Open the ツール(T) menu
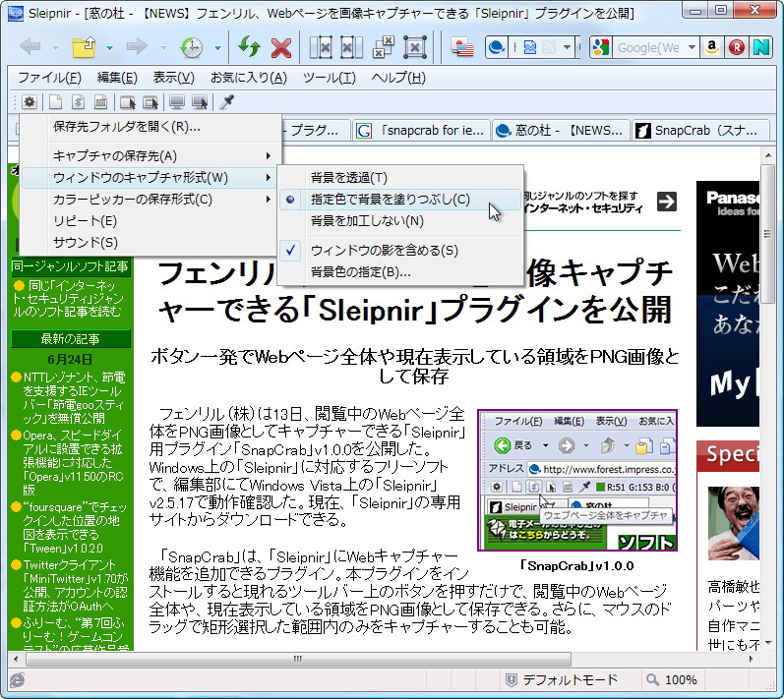This screenshot has height=699, width=784. (x=329, y=78)
